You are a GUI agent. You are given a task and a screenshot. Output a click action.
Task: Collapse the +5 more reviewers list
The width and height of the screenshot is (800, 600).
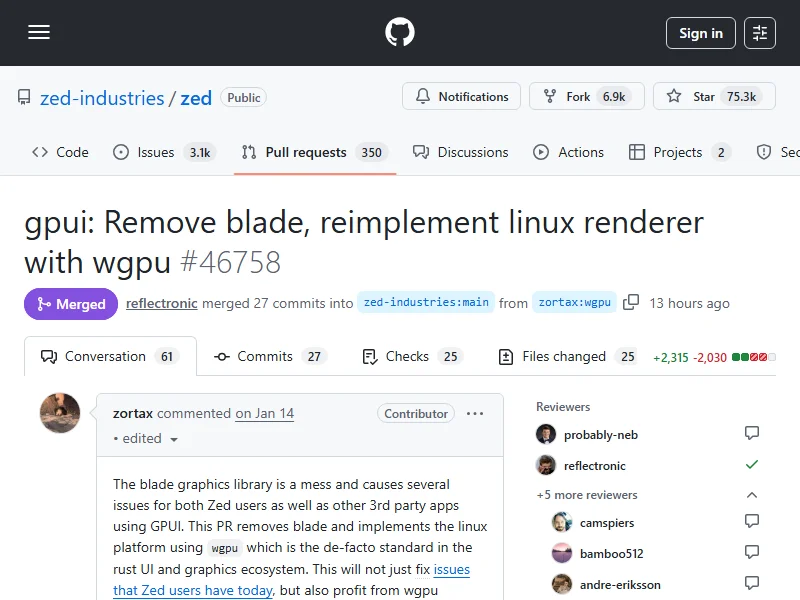click(752, 495)
